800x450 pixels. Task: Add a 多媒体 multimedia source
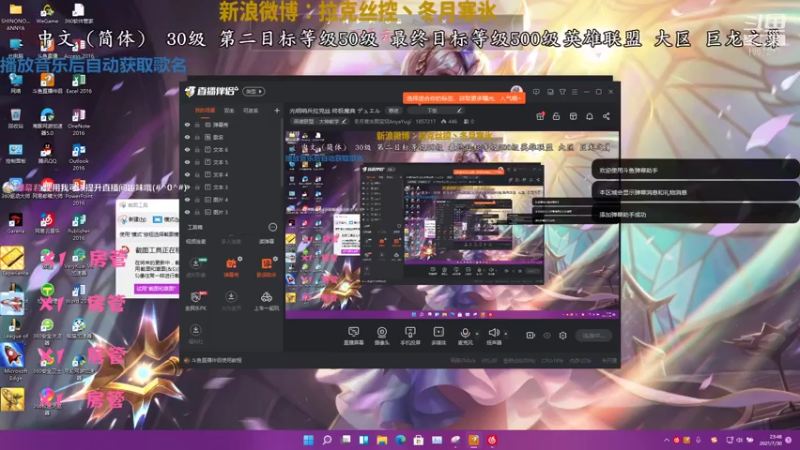tap(438, 336)
